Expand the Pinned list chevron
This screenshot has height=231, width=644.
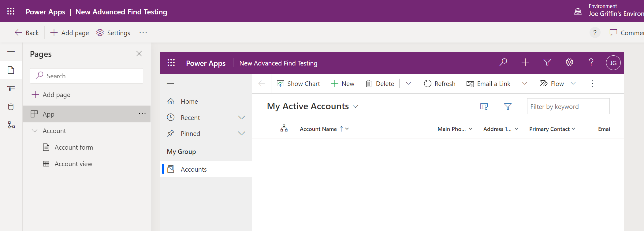point(242,133)
